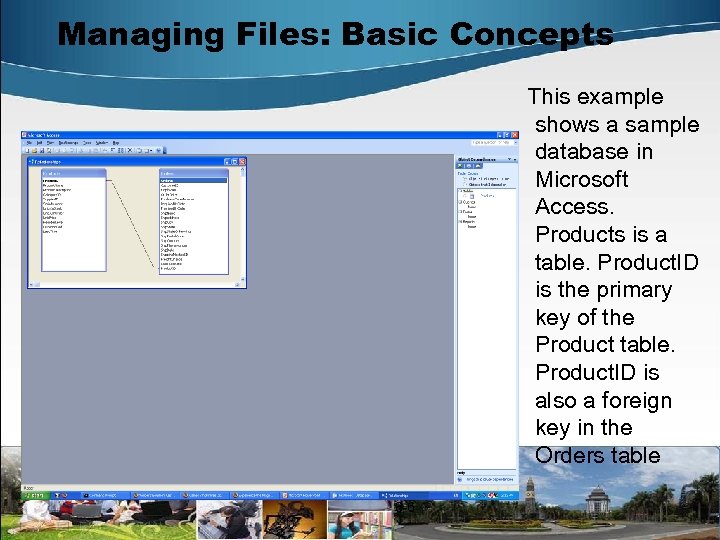
Task: Click the task pane Forward icon
Action: 469,166
